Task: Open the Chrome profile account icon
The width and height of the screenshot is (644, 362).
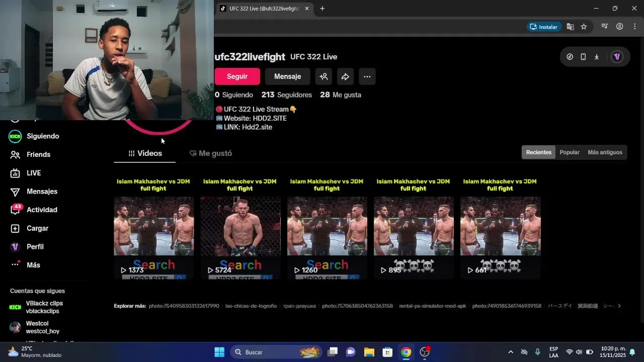Action: pyautogui.click(x=620, y=27)
